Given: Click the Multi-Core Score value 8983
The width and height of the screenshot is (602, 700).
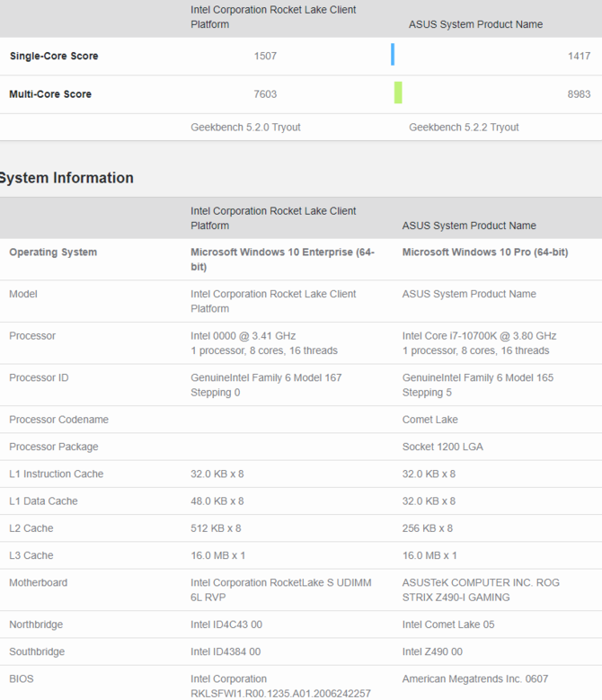Looking at the screenshot, I should (579, 94).
